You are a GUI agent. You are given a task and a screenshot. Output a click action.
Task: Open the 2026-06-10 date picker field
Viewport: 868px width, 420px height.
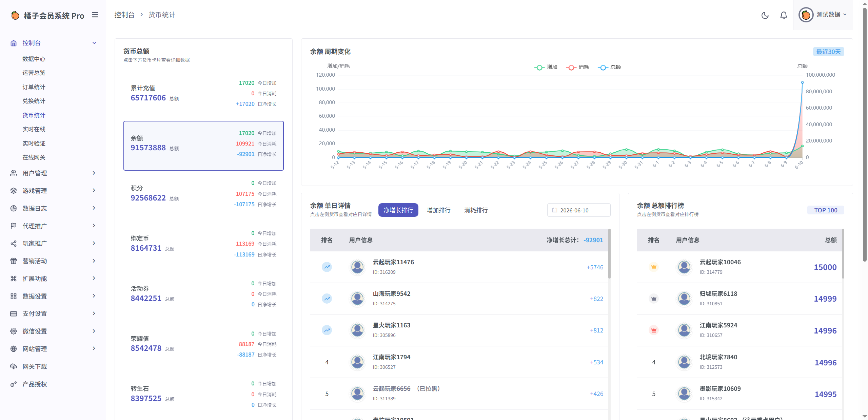point(578,210)
